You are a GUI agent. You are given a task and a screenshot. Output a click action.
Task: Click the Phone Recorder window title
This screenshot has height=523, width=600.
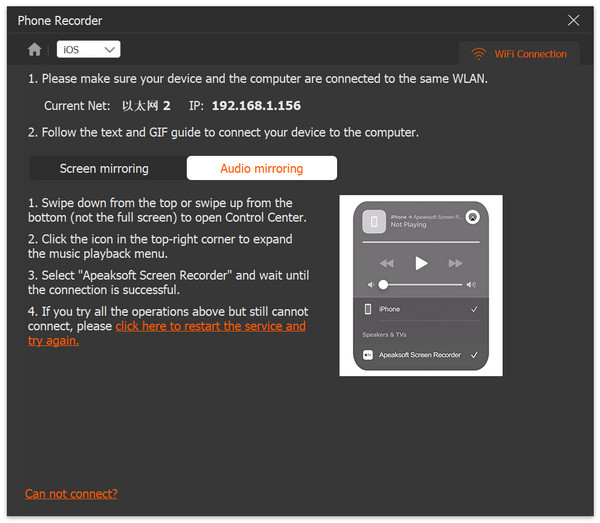[60, 21]
